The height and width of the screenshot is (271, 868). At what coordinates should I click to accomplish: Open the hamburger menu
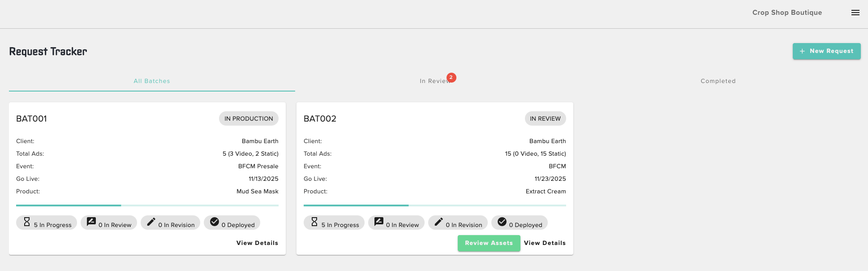point(855,12)
